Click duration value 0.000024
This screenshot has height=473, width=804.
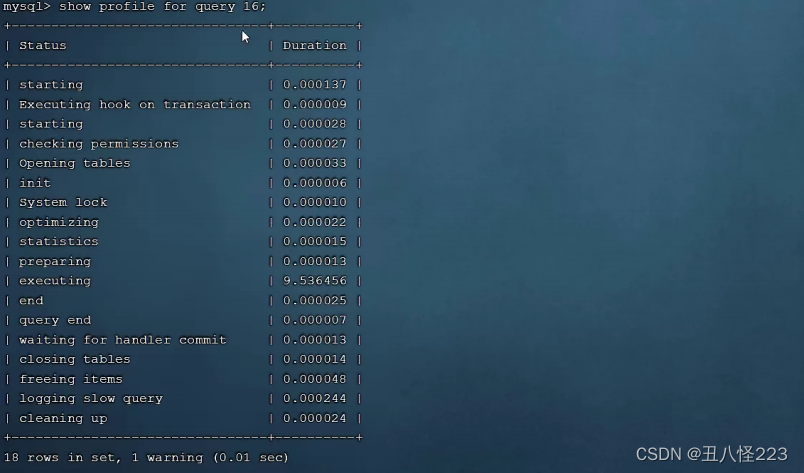(314, 419)
